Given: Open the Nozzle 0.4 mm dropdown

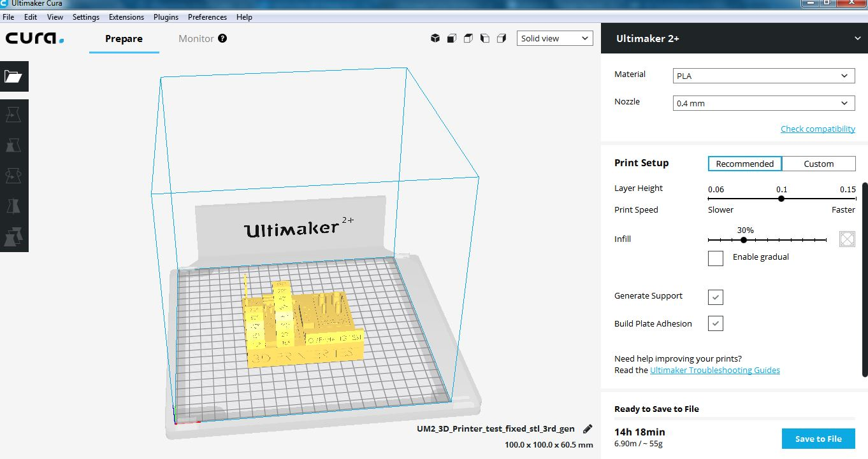Looking at the screenshot, I should 764,103.
